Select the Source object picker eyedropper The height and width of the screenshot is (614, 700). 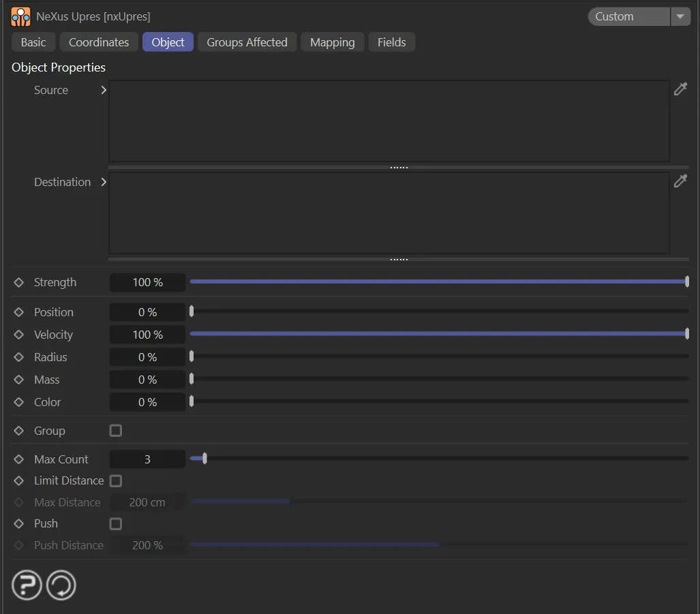[x=680, y=89]
